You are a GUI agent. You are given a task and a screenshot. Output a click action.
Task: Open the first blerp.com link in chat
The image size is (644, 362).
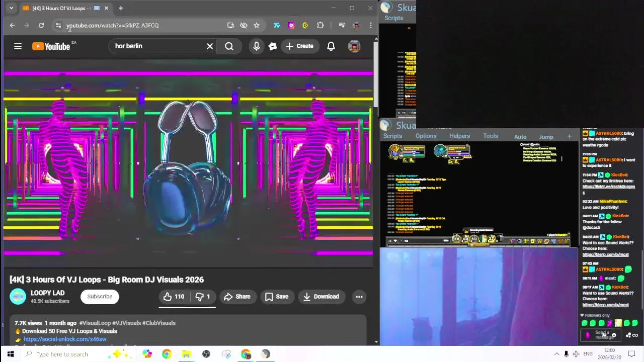click(x=605, y=254)
